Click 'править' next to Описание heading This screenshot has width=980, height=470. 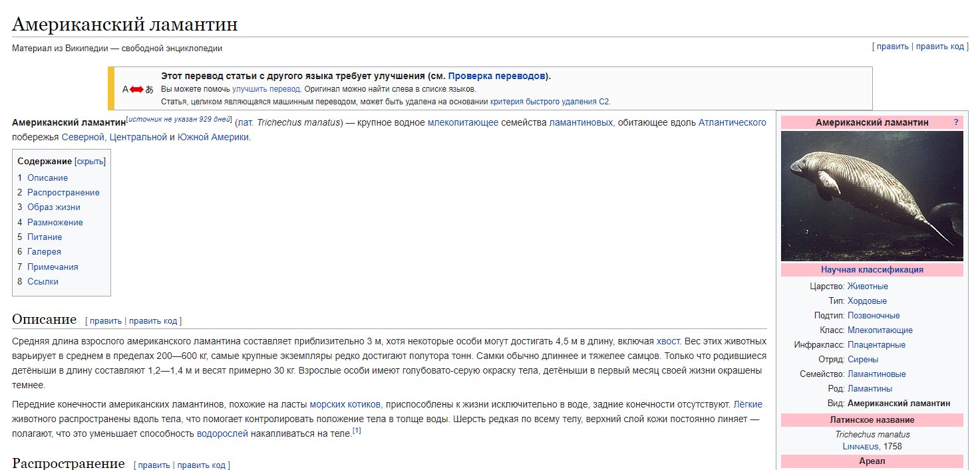(x=106, y=321)
